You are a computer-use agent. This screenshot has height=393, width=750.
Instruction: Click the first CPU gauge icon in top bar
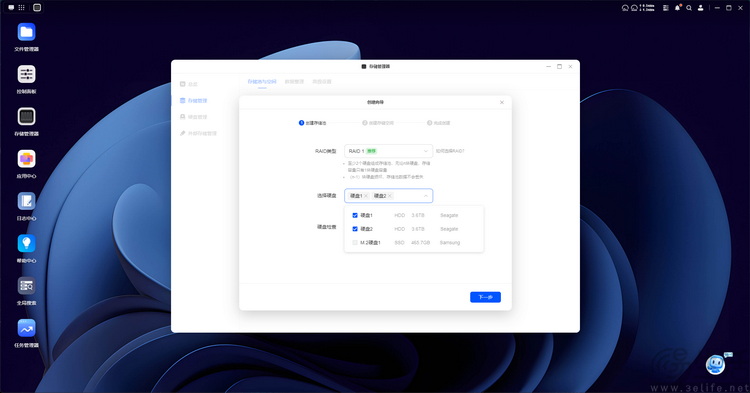625,8
